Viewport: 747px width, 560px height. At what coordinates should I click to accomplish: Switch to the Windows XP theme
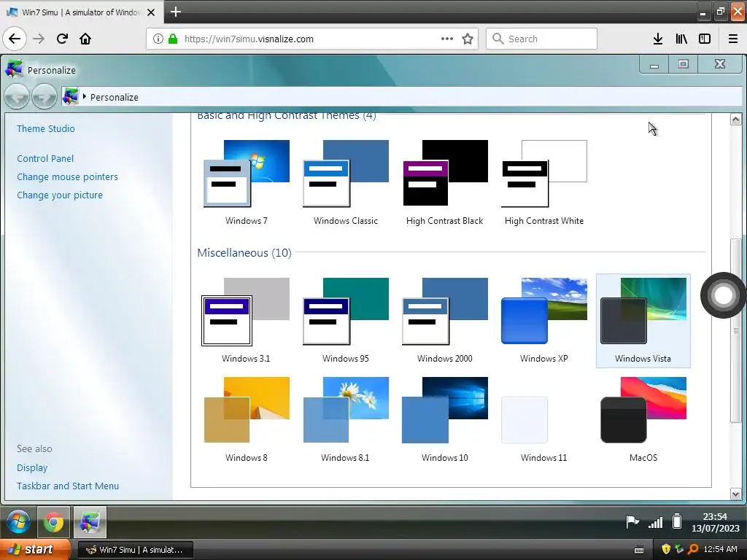coord(544,320)
